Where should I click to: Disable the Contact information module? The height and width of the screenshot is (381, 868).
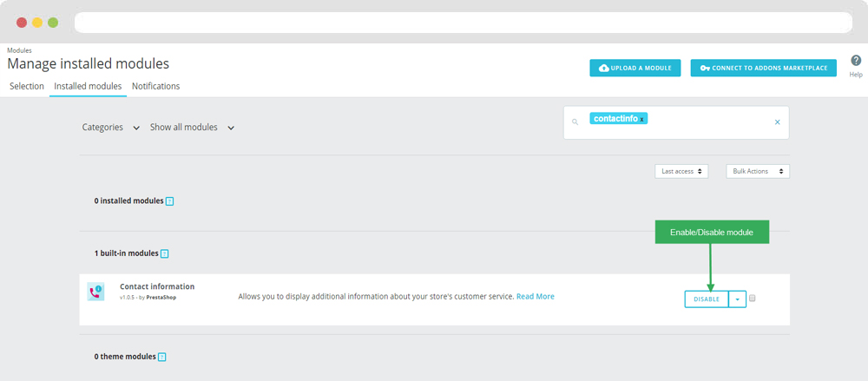click(x=706, y=299)
